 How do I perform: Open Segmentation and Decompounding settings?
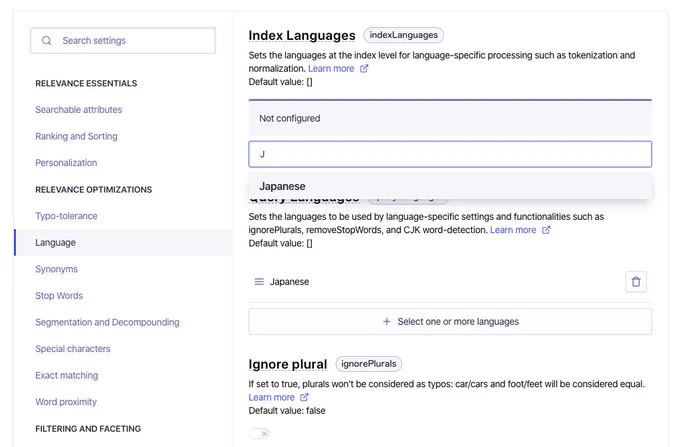pyautogui.click(x=107, y=322)
